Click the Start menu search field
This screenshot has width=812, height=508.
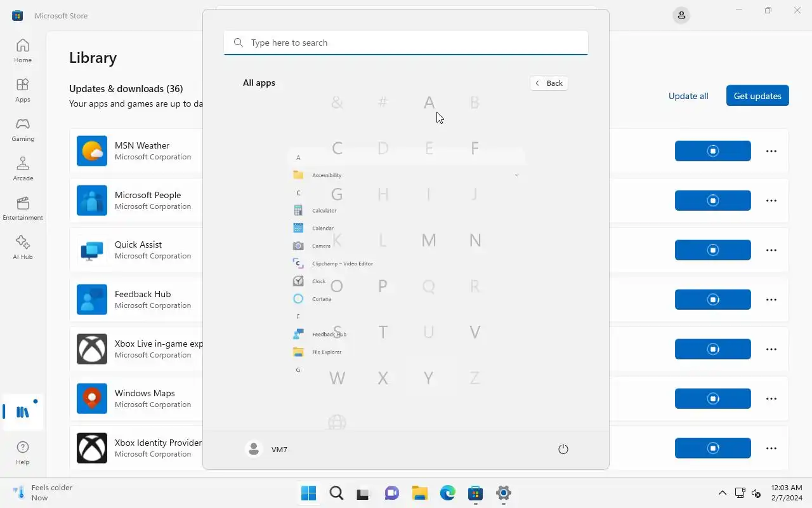(x=406, y=43)
